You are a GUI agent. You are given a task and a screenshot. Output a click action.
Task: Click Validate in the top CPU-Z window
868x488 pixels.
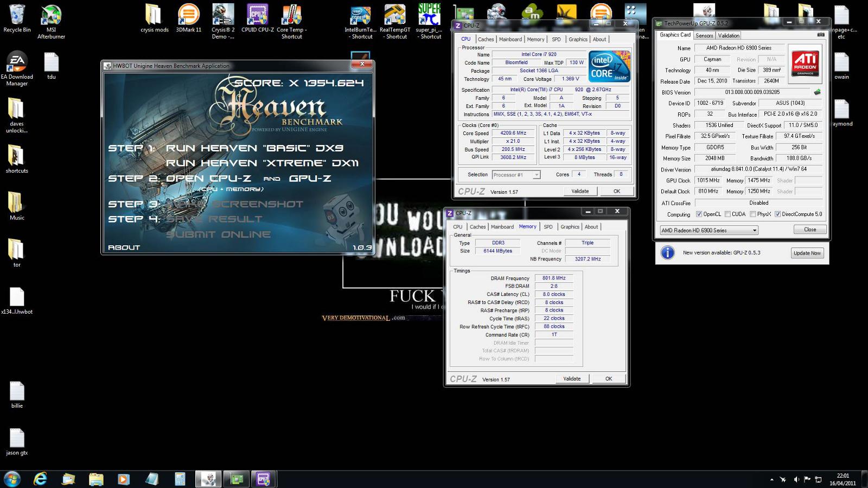click(580, 191)
